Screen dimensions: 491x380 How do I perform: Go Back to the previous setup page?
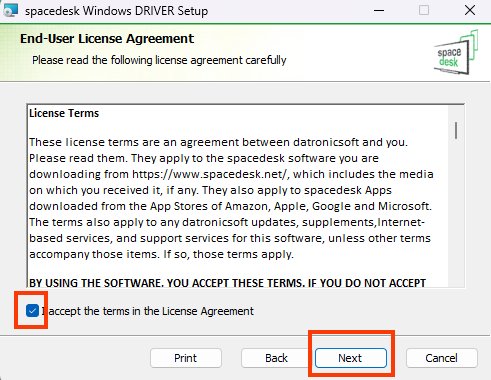tap(277, 358)
